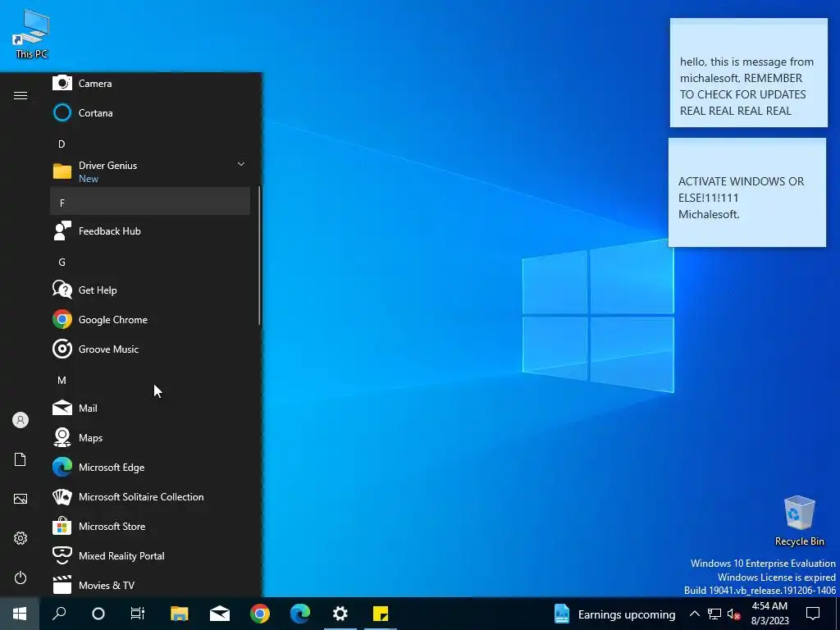Click the letter M section header

(x=150, y=379)
